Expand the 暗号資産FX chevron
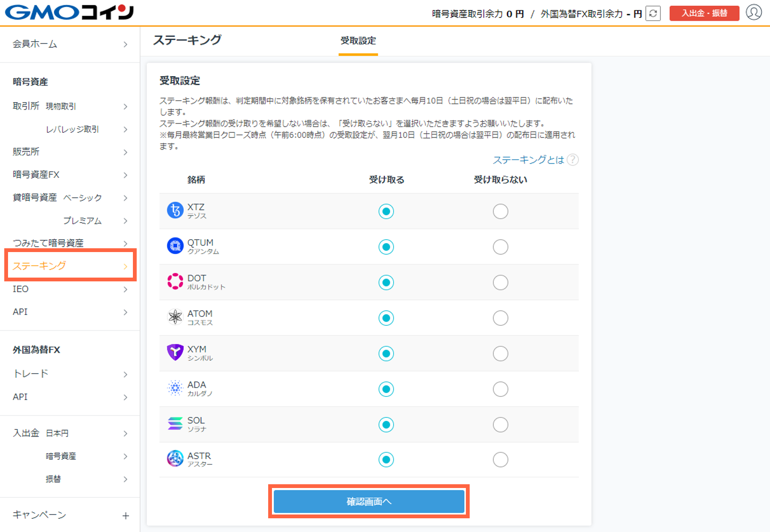 coord(125,175)
